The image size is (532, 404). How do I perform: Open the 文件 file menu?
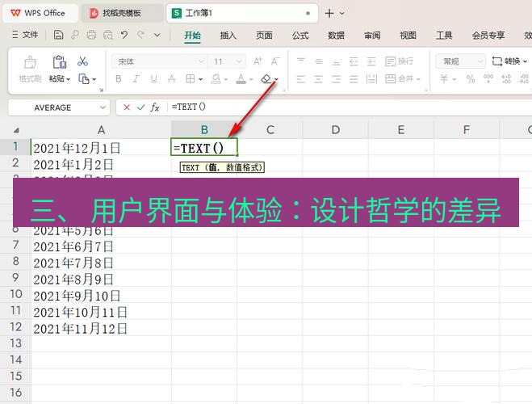25,35
